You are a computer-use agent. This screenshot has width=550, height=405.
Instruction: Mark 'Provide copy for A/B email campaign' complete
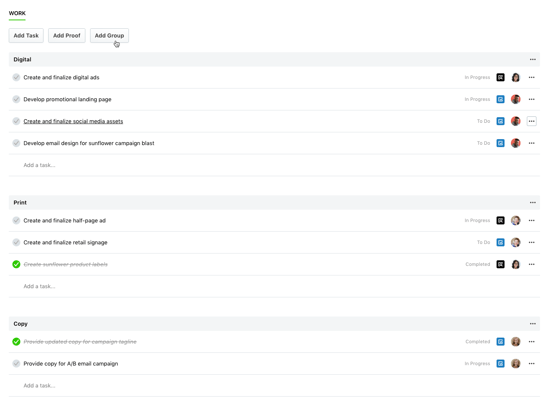coord(16,364)
